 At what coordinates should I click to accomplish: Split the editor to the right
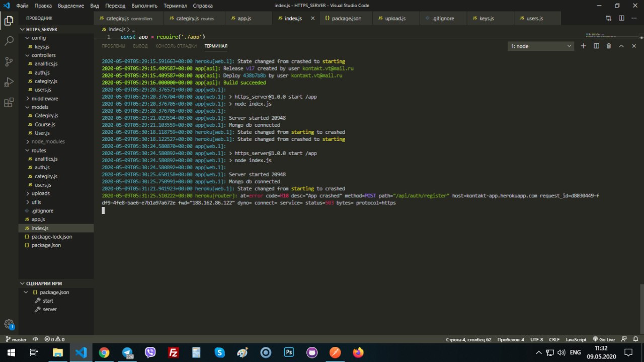(x=621, y=18)
